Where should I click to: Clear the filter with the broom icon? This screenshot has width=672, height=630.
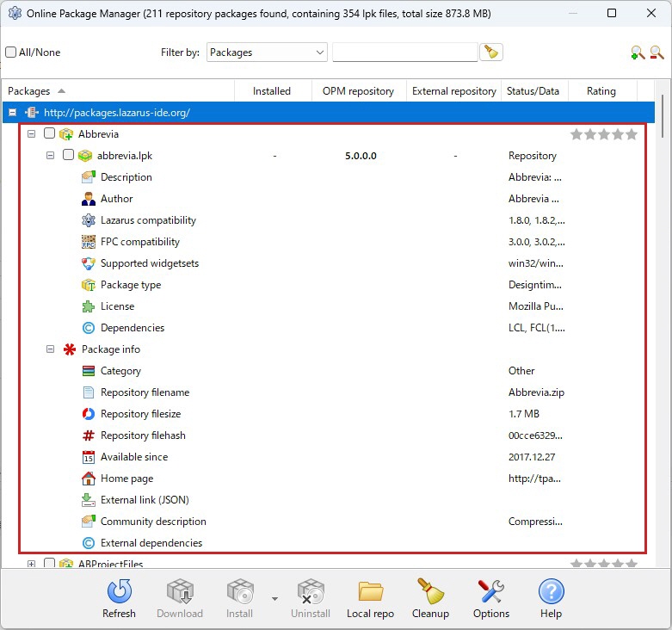click(x=491, y=52)
